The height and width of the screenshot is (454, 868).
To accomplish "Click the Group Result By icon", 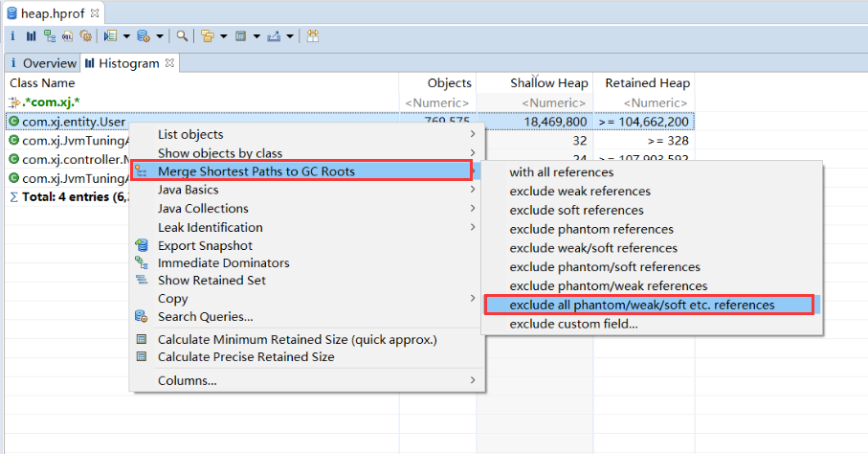I will pyautogui.click(x=208, y=36).
